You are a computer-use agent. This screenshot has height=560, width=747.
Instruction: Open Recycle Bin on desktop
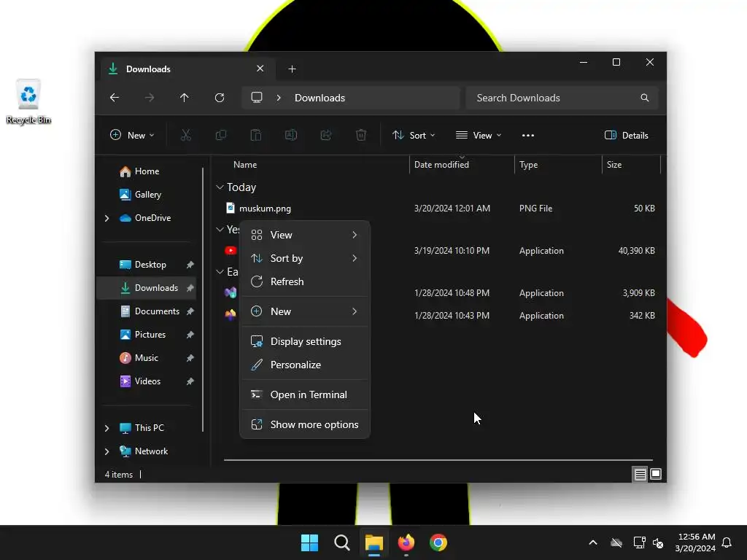pos(28,102)
